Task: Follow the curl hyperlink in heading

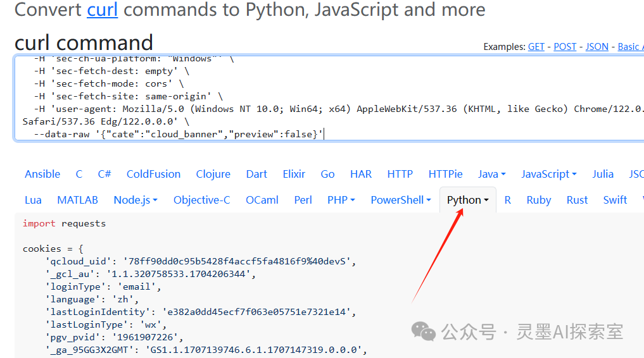Action: coord(103,10)
